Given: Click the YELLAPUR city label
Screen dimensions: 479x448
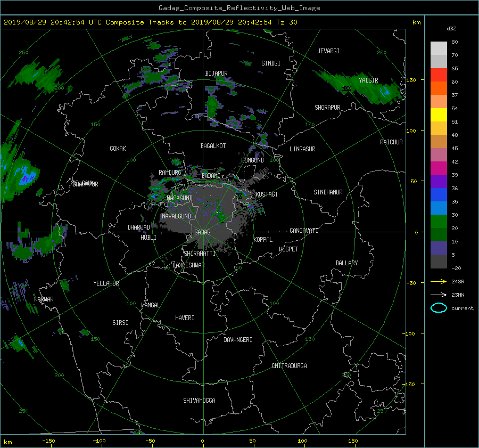Looking at the screenshot, I should pos(106,283).
